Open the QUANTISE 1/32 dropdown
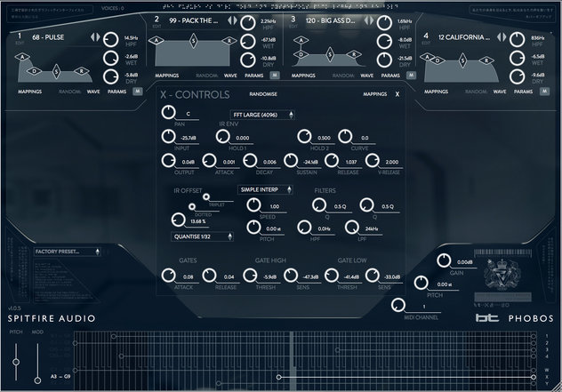Viewport: 562px width, 392px height. (203, 236)
